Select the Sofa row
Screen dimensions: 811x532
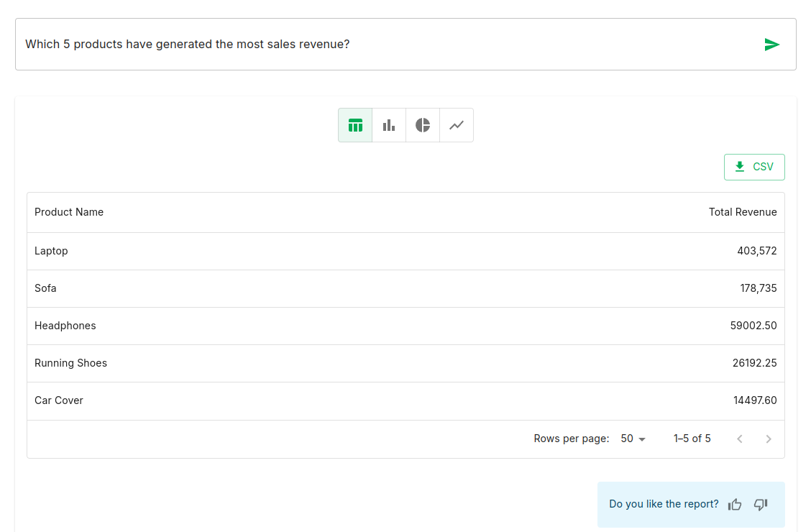pyautogui.click(x=405, y=288)
